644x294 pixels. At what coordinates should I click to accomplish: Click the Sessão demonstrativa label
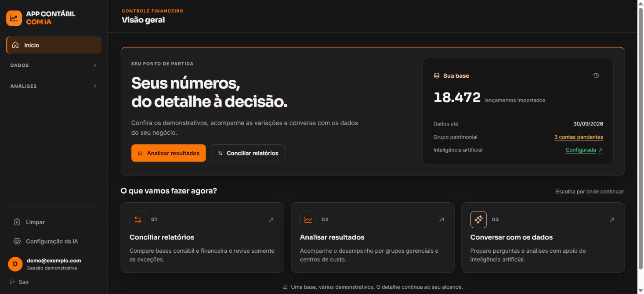(x=52, y=268)
